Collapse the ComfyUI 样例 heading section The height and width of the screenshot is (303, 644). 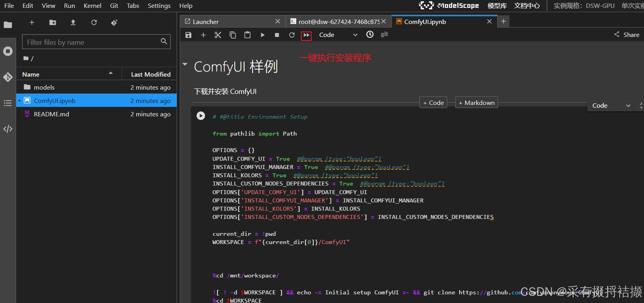[185, 64]
